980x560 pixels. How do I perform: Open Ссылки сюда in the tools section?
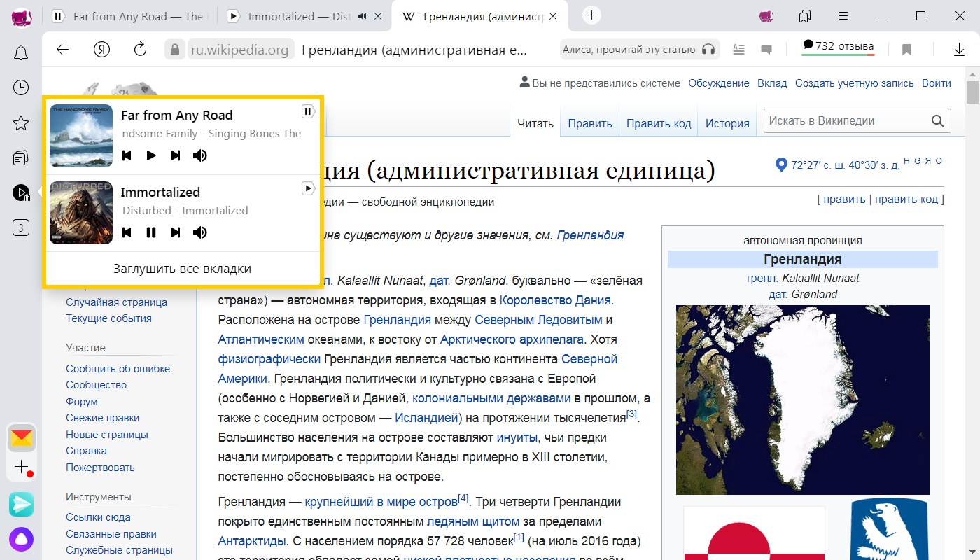99,517
